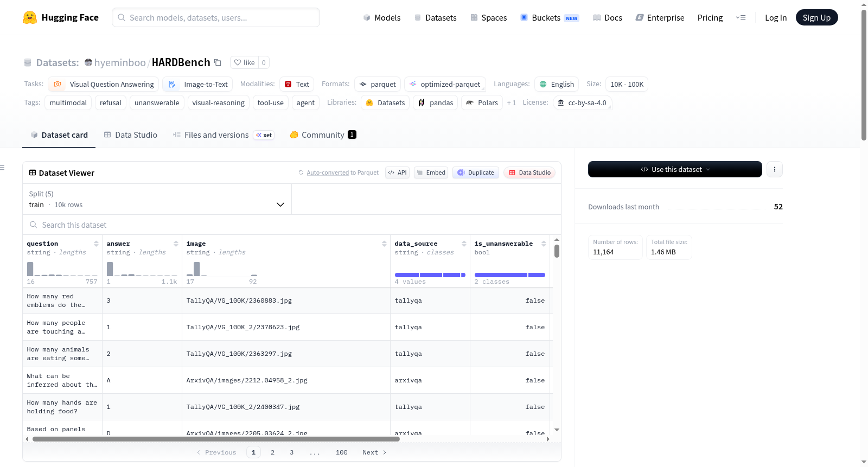Click the Hugging Face logo icon

(30, 17)
